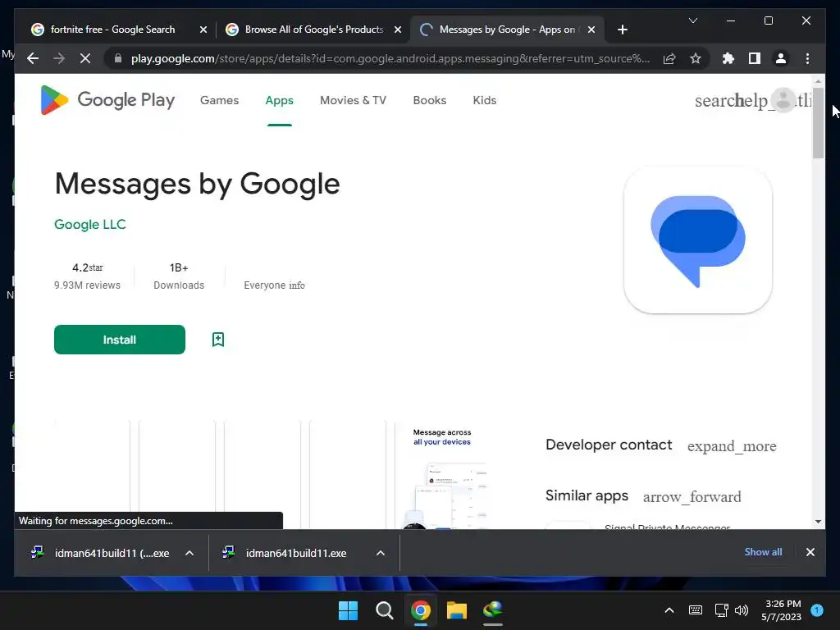Open Windows taskbar search
Image resolution: width=840 pixels, height=630 pixels.
pos(385,610)
